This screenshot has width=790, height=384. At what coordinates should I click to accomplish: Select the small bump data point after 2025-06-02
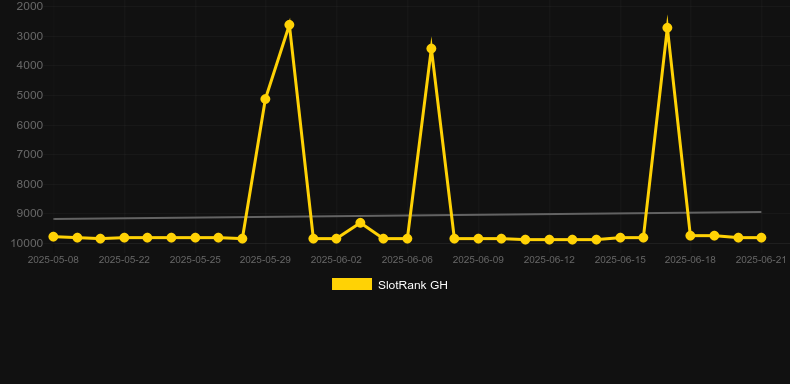tap(360, 223)
